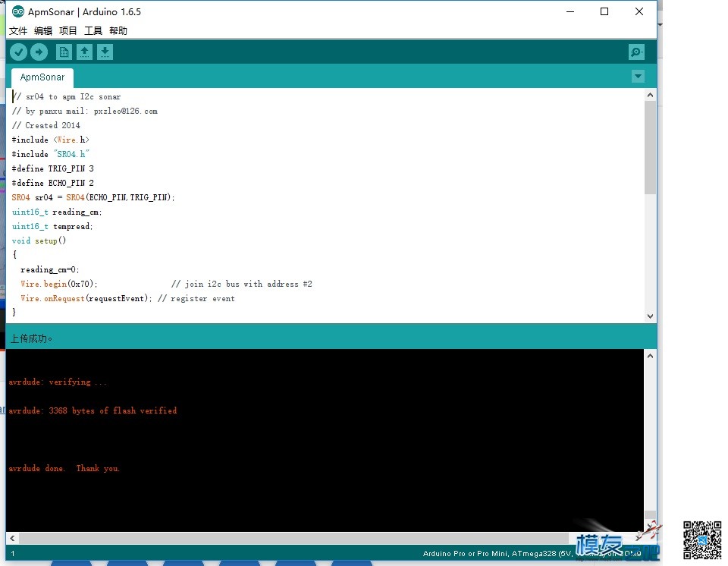Open the Serial Monitor magnifier icon
Image resolution: width=728 pixels, height=566 pixels.
click(636, 52)
